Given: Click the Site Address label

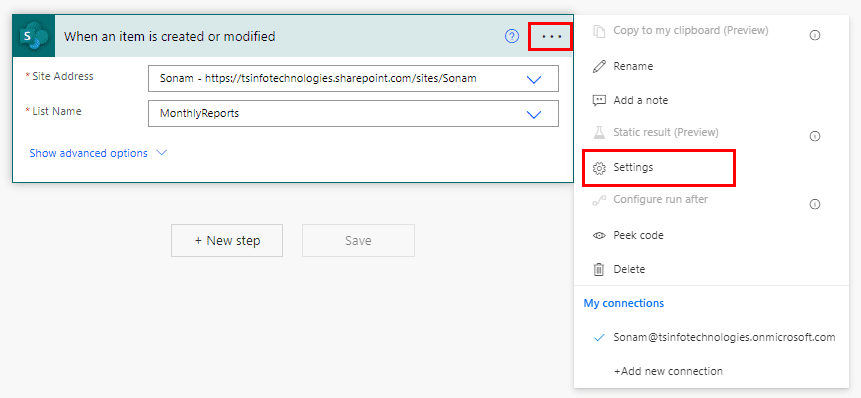Looking at the screenshot, I should (x=63, y=76).
